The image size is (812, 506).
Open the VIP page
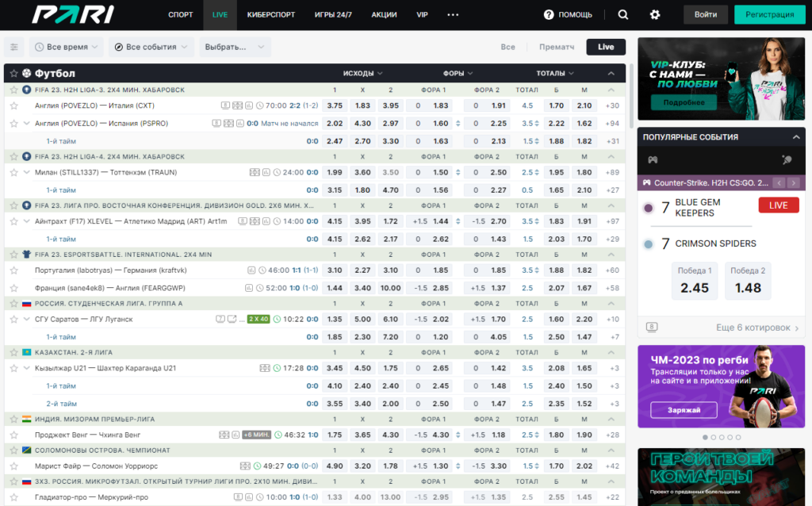(x=422, y=14)
